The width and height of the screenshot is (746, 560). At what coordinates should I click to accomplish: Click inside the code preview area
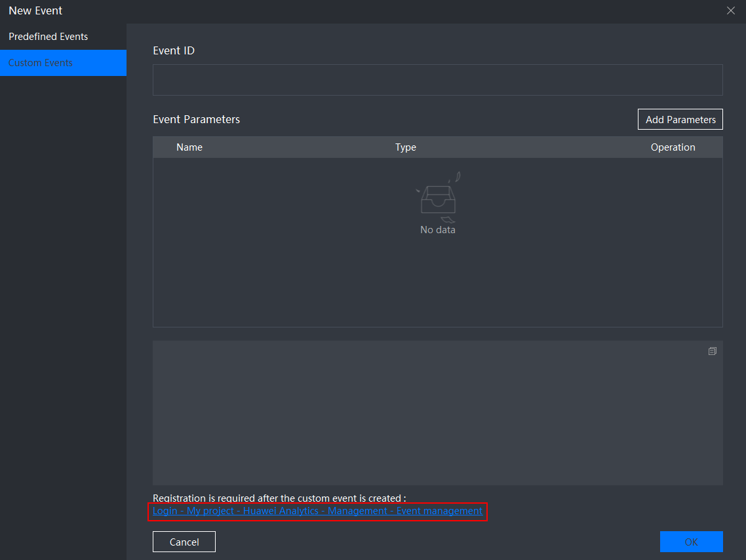(438, 413)
